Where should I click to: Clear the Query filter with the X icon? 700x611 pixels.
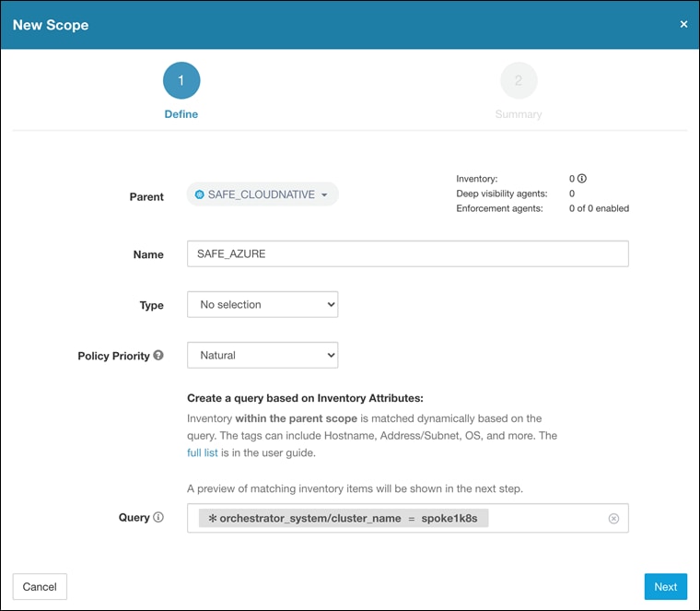tap(613, 519)
